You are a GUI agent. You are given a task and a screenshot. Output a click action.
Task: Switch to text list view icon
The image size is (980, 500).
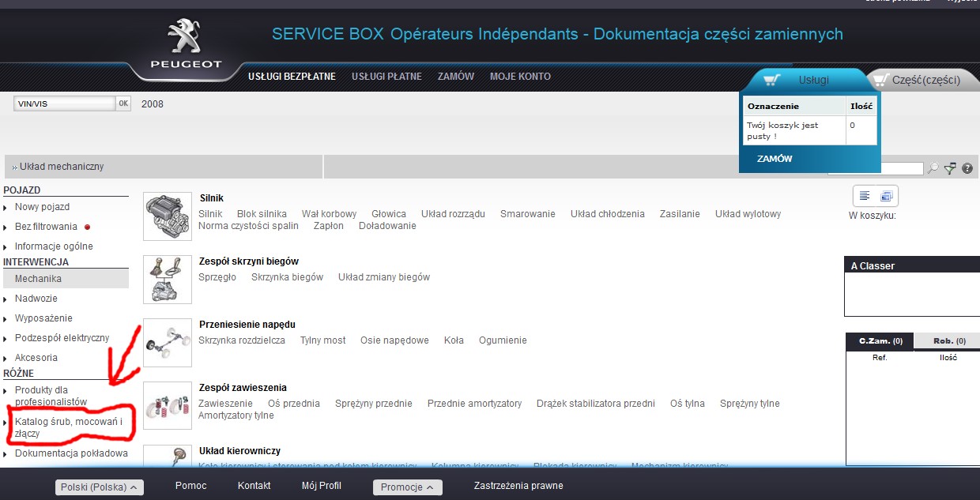tap(865, 196)
